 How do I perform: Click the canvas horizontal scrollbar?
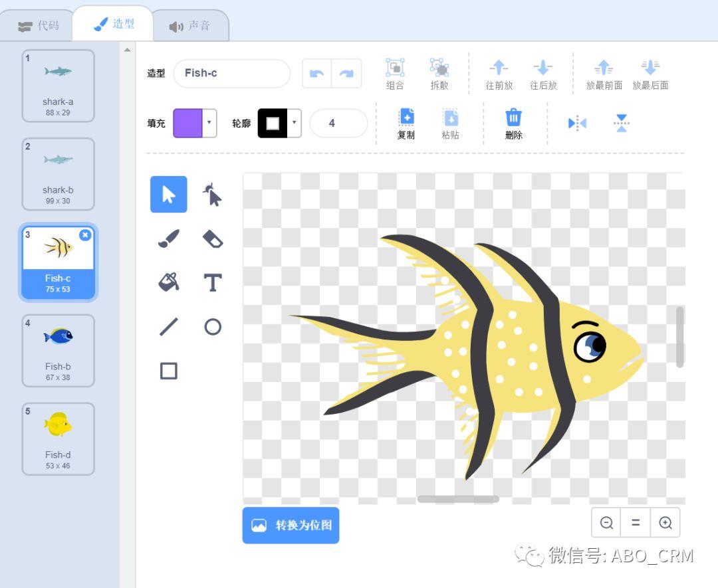tap(458, 499)
